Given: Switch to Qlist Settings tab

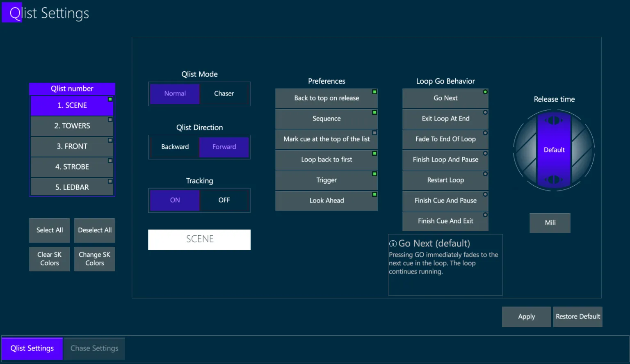Looking at the screenshot, I should tap(32, 348).
